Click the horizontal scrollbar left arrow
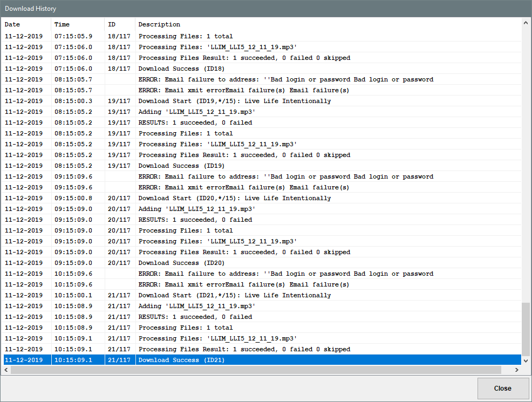Screen dimensions: 532x402 coord(6,370)
